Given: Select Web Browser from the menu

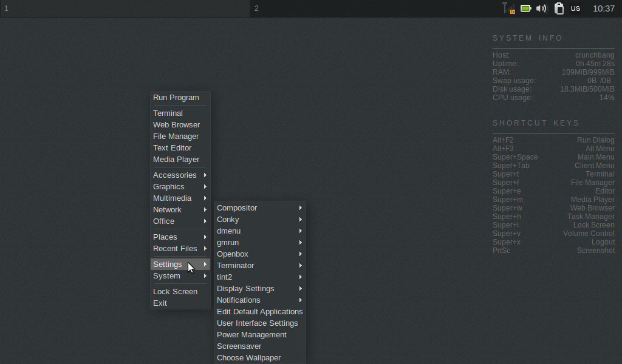Looking at the screenshot, I should pyautogui.click(x=176, y=124).
